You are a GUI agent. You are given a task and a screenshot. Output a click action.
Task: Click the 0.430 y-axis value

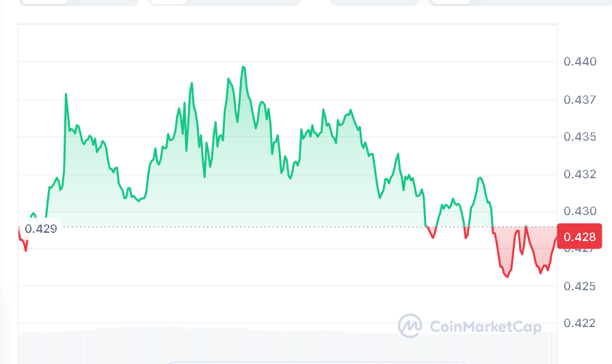click(x=580, y=212)
